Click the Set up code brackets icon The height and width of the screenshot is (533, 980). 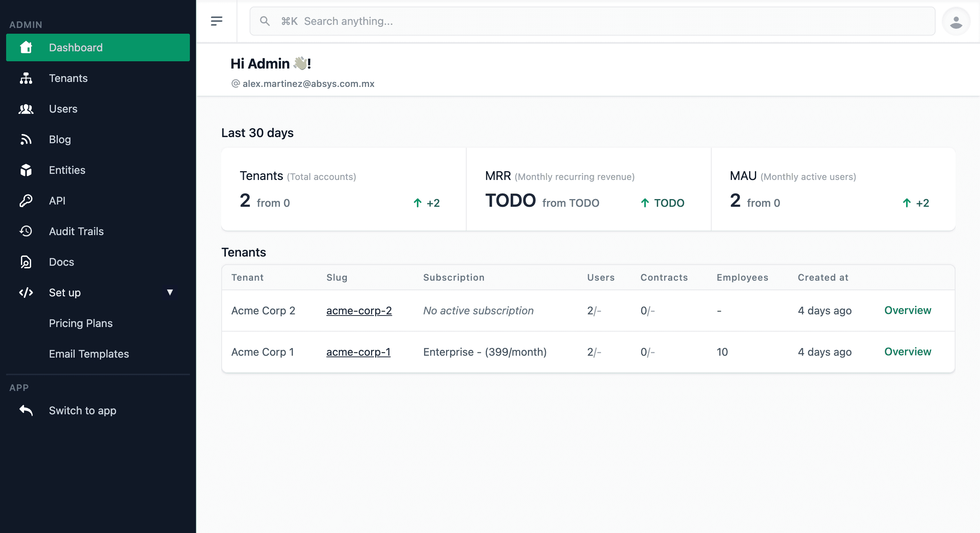26,293
